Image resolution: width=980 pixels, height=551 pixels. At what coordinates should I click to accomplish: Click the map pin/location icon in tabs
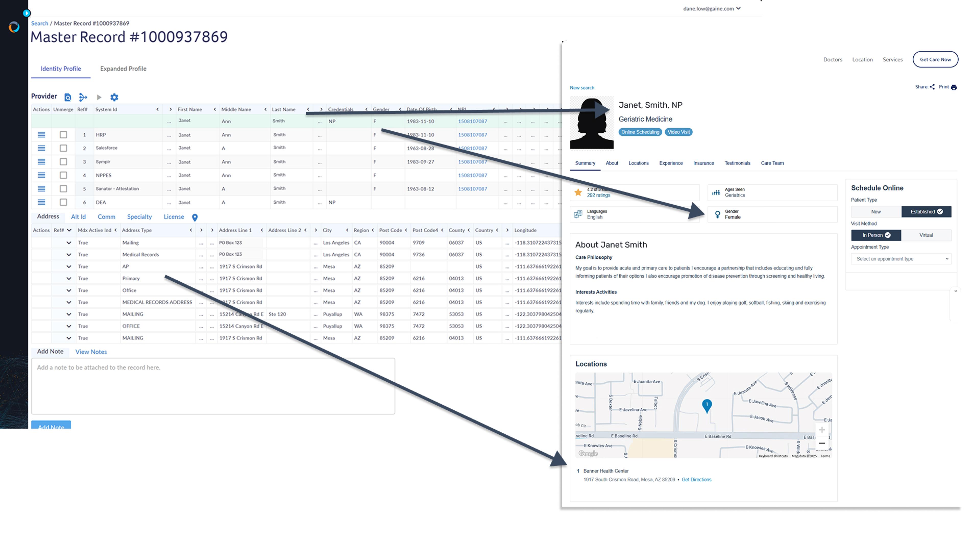click(195, 217)
